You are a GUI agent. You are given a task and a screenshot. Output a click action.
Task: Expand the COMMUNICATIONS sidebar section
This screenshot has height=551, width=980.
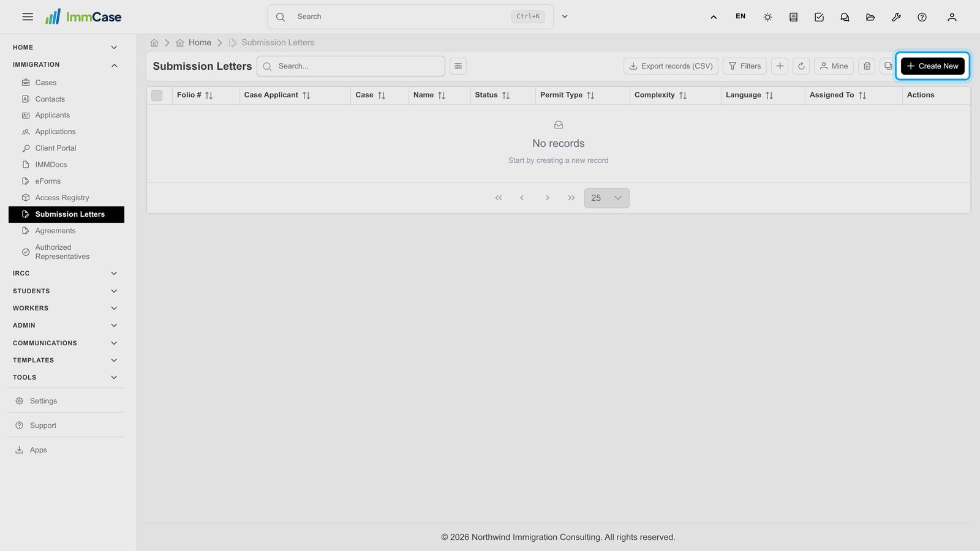(x=66, y=343)
